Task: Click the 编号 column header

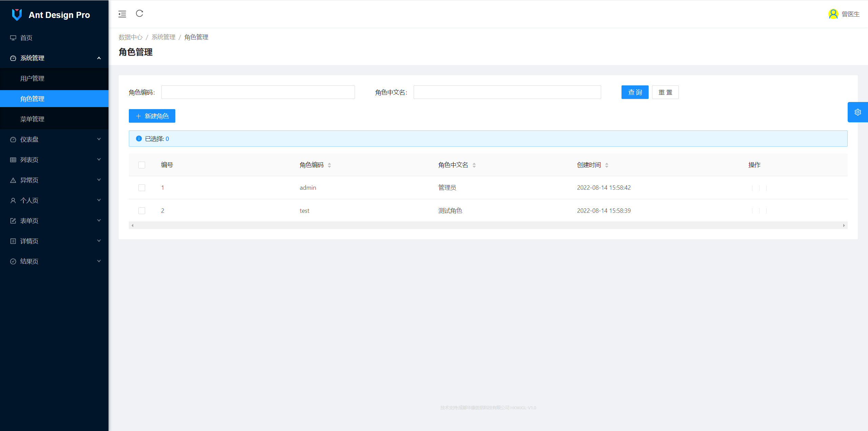Action: (167, 165)
